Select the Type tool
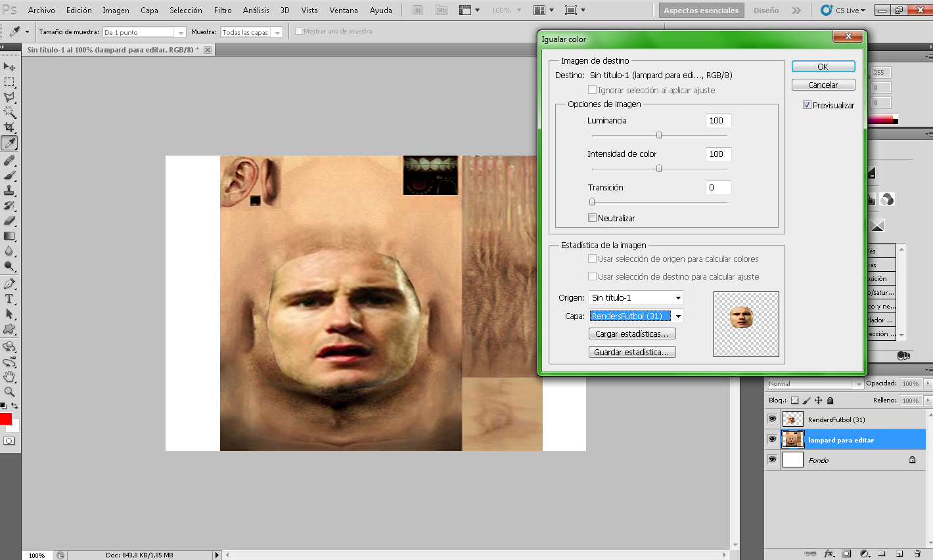933x560 pixels. pos(9,299)
